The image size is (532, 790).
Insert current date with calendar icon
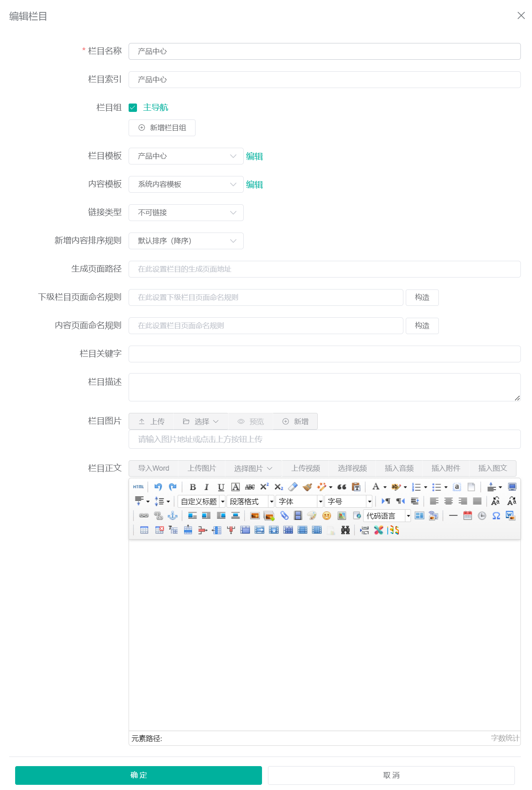click(467, 516)
